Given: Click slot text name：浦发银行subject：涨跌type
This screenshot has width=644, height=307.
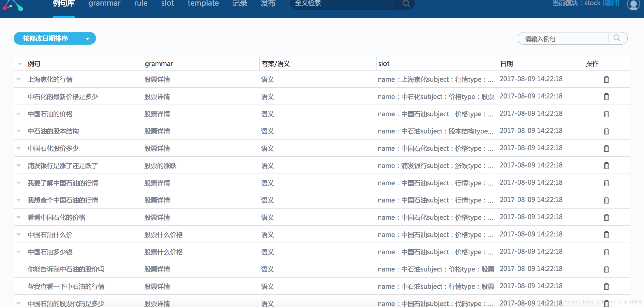Looking at the screenshot, I should click(x=435, y=166).
